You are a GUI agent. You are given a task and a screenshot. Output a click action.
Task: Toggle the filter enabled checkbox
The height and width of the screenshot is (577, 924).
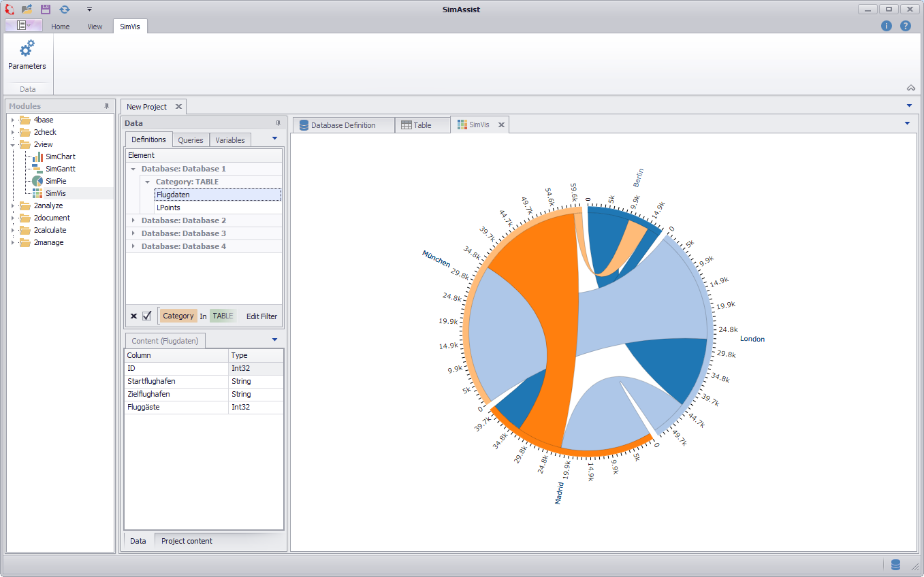[146, 316]
